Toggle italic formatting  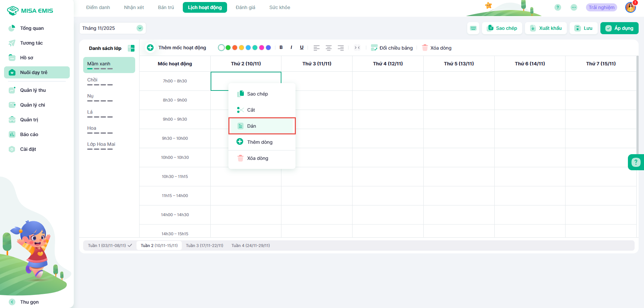coord(291,48)
